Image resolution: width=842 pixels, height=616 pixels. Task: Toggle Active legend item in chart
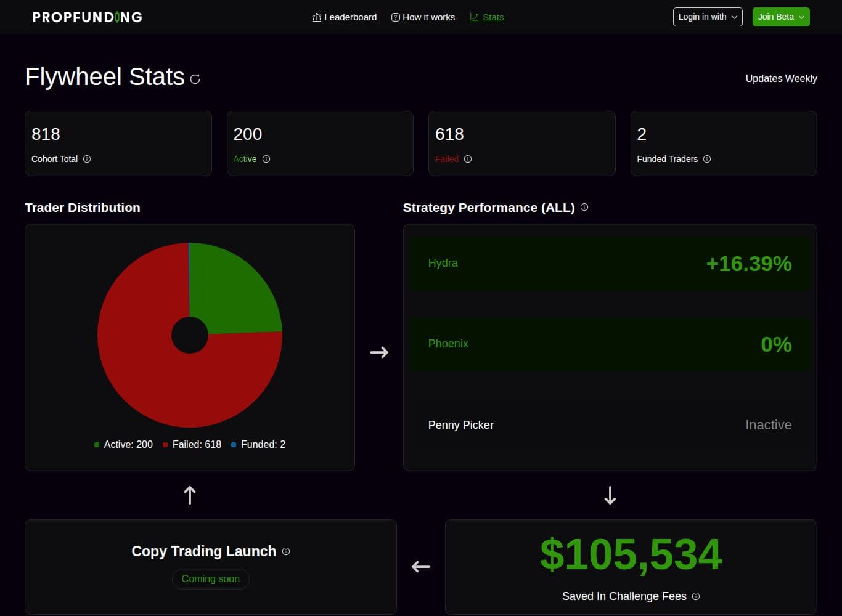(x=123, y=444)
